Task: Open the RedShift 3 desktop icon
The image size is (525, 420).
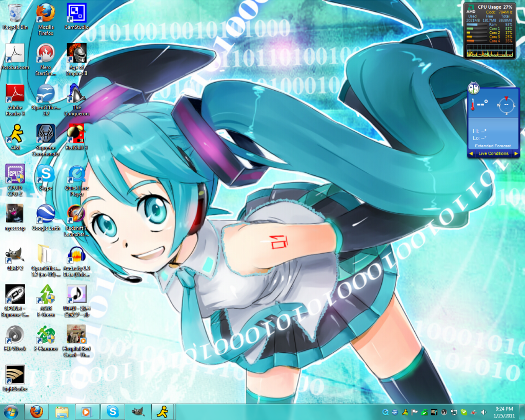Action: [77, 137]
